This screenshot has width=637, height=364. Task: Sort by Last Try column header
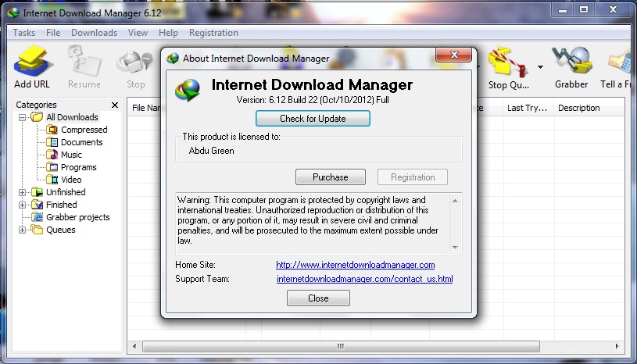[x=528, y=108]
